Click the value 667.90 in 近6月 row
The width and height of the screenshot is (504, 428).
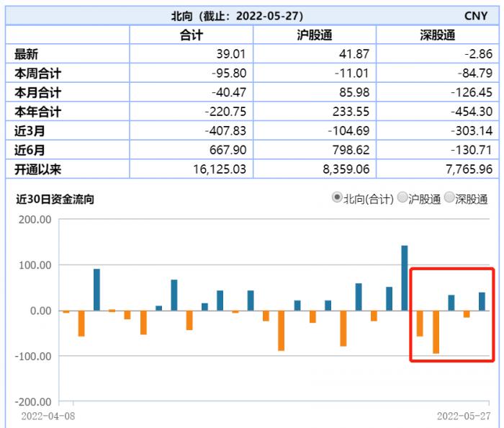(x=228, y=150)
